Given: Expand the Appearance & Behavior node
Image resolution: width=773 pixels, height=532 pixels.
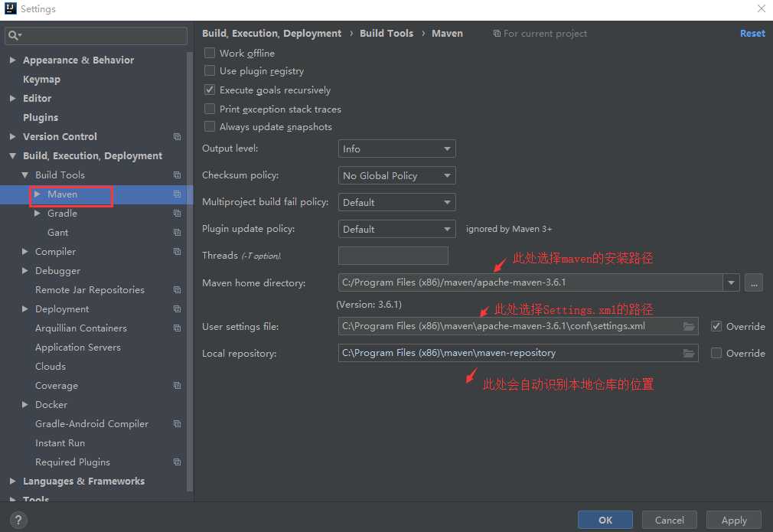Looking at the screenshot, I should 12,60.
